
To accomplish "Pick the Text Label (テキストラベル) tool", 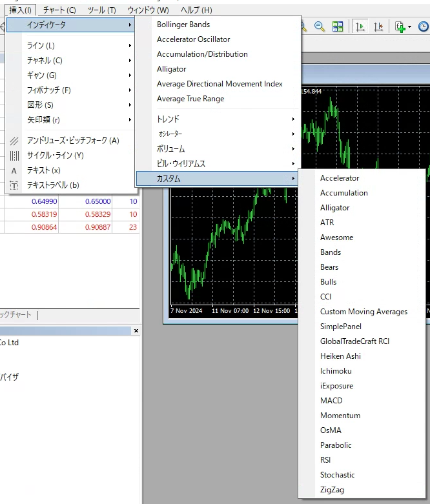I will pos(52,185).
